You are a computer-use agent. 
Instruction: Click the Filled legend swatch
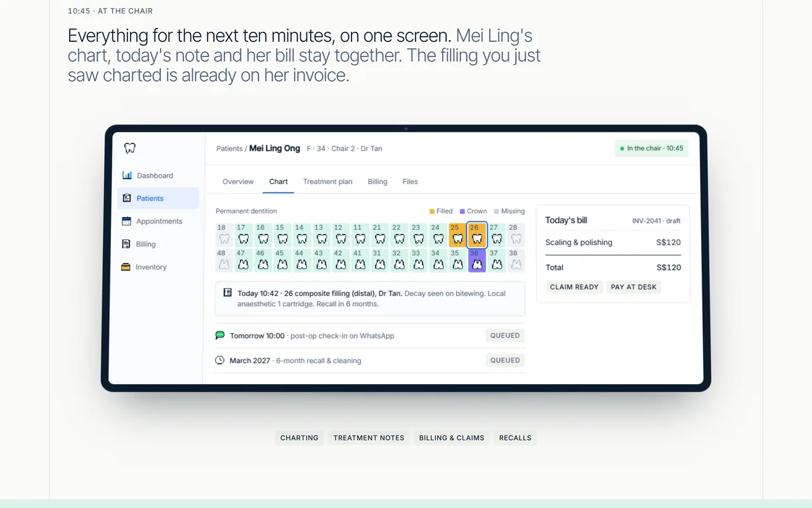pyautogui.click(x=432, y=211)
